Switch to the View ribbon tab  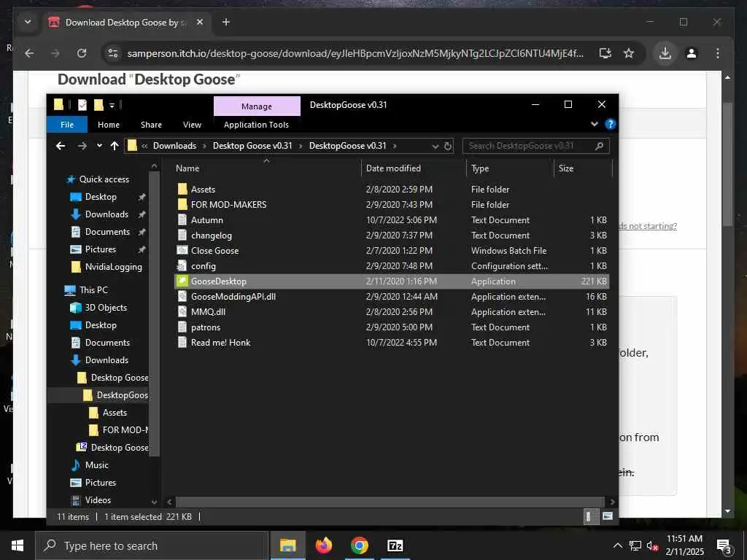tap(192, 124)
